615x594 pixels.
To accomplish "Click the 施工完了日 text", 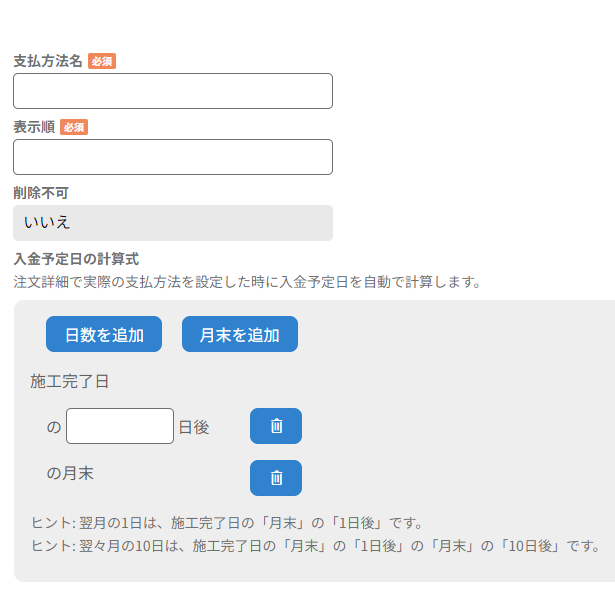I will (69, 381).
